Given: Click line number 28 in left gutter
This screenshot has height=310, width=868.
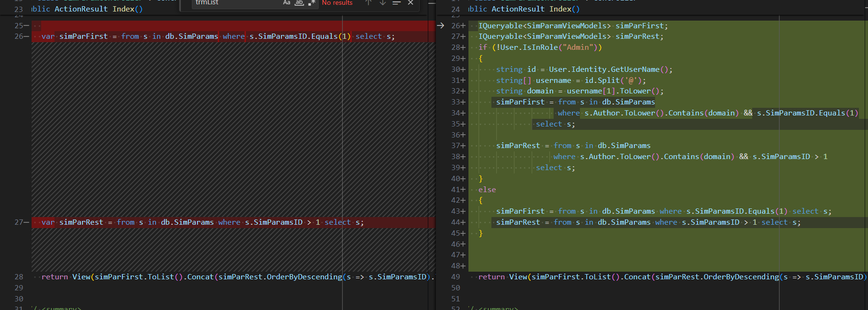Looking at the screenshot, I should click(19, 277).
